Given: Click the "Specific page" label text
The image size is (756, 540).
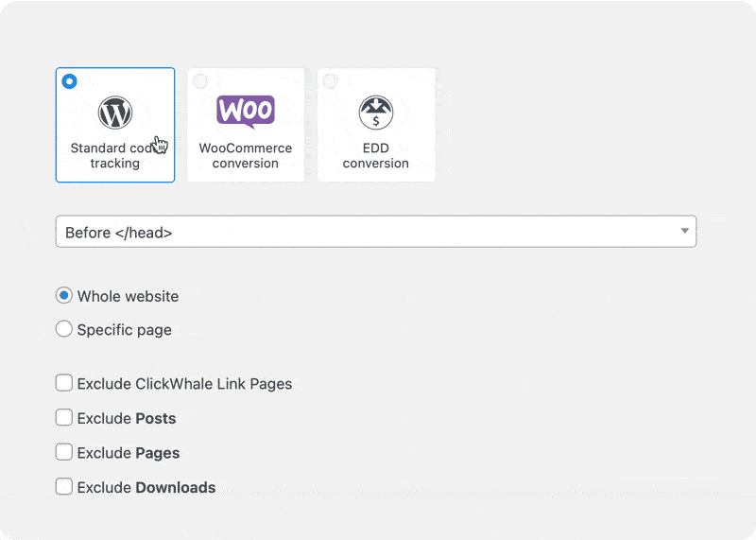Looking at the screenshot, I should 125,330.
